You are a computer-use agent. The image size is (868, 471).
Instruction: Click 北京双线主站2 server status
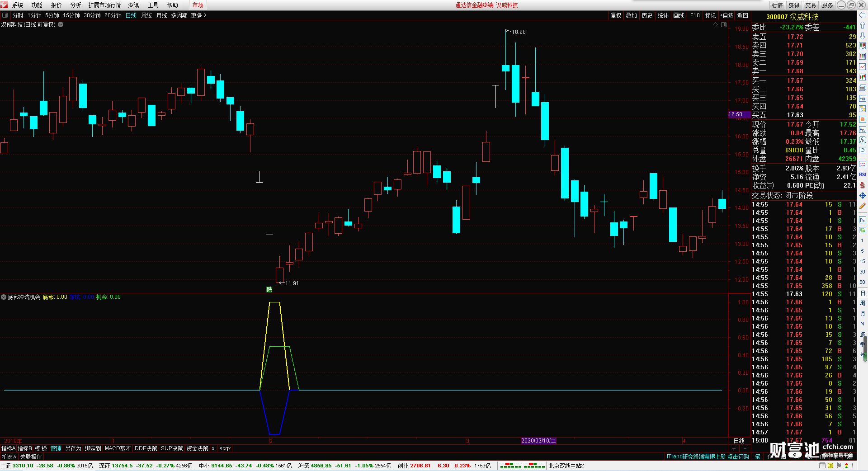coord(566,466)
